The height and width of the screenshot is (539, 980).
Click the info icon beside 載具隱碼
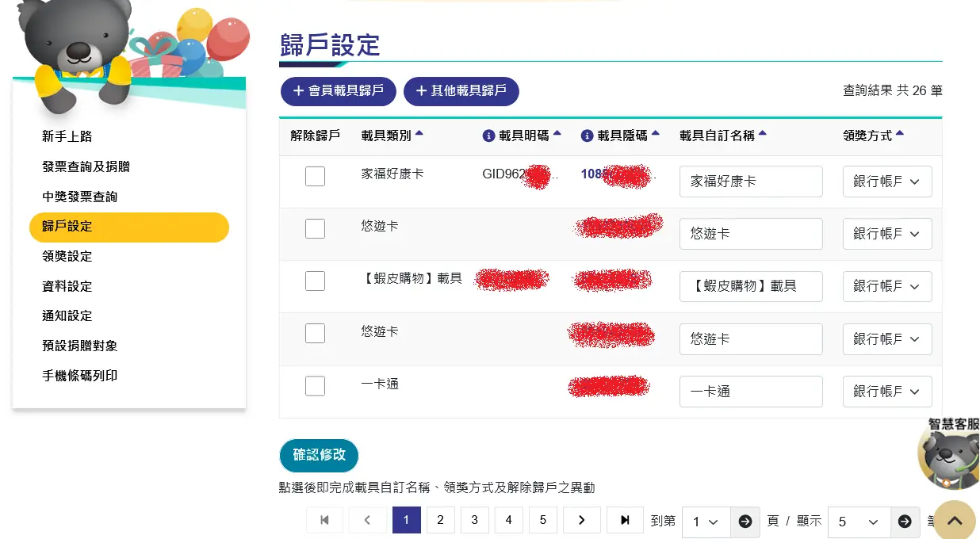(587, 136)
